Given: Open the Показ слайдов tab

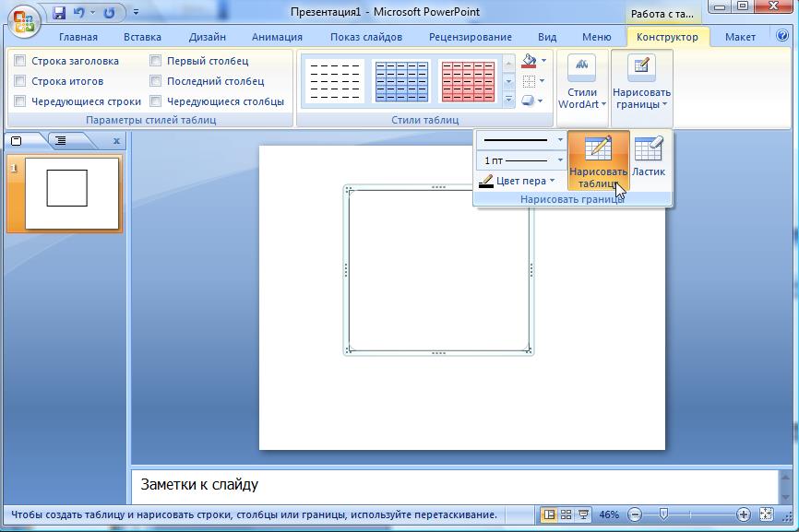Looking at the screenshot, I should pyautogui.click(x=366, y=37).
